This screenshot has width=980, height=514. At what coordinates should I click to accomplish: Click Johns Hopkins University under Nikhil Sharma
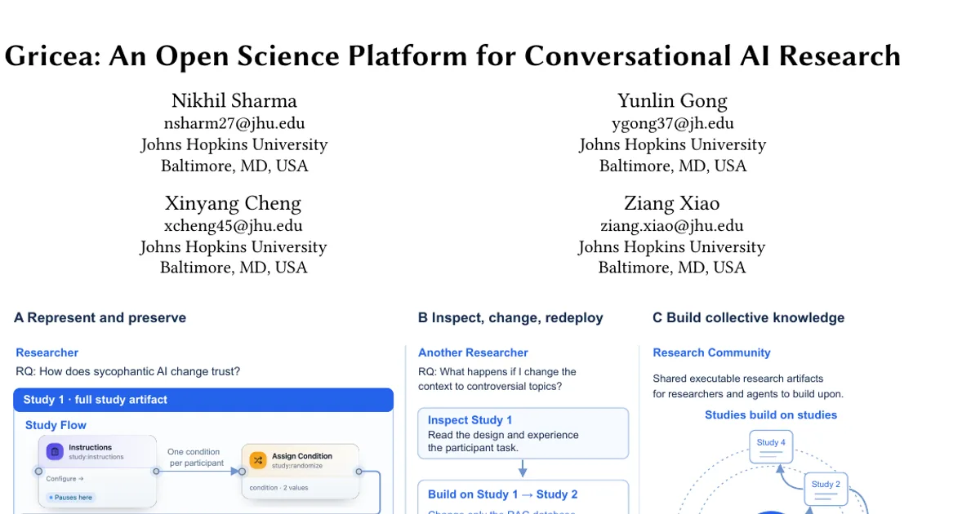234,144
